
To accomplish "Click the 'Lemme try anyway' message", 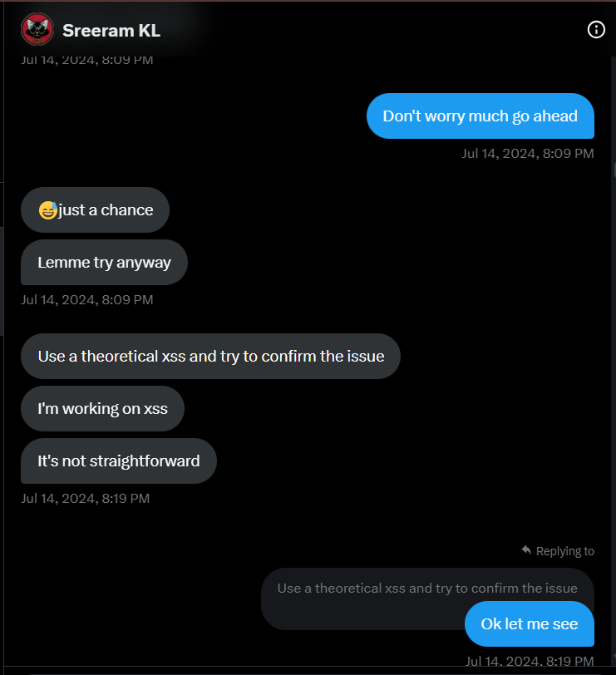I will pos(104,262).
